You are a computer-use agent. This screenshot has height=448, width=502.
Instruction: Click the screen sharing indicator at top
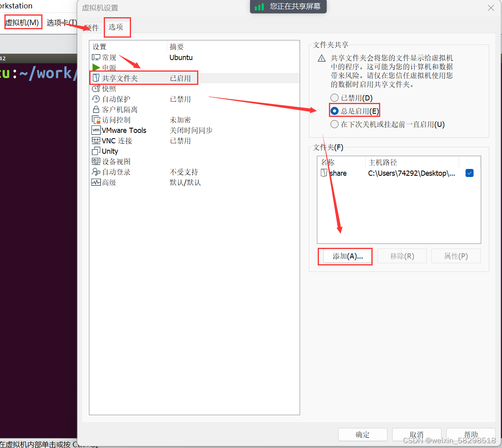coord(288,6)
